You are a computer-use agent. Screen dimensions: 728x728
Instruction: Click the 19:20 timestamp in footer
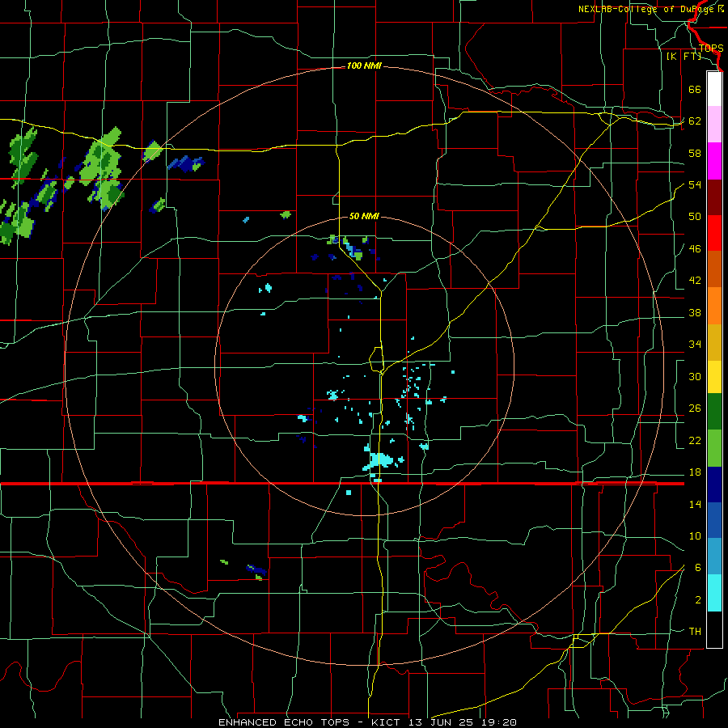tap(497, 722)
